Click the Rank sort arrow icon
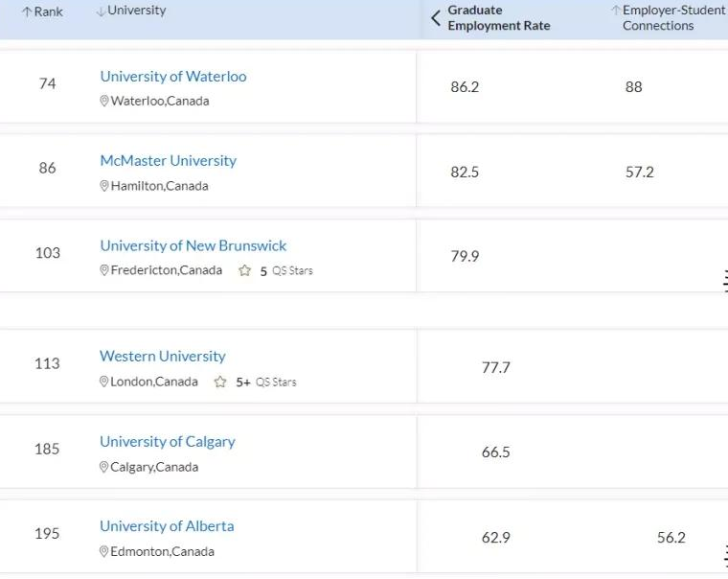728x579 pixels. pos(27,12)
